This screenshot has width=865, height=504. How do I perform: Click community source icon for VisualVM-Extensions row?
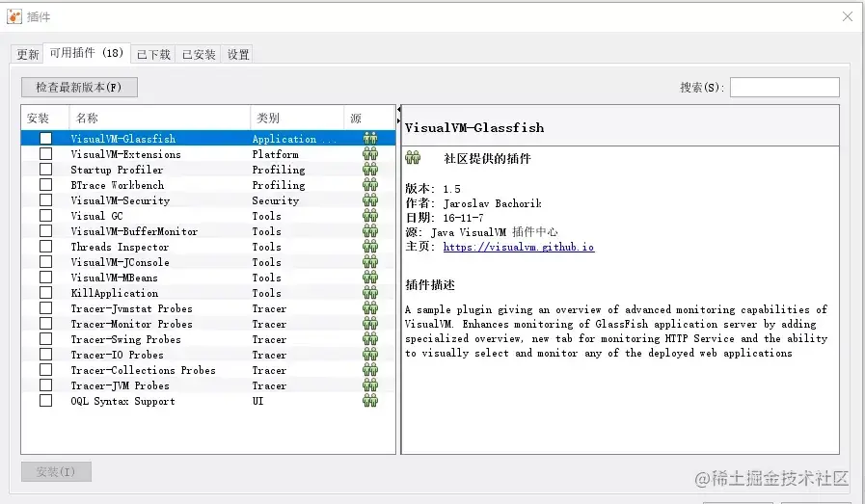coord(370,154)
